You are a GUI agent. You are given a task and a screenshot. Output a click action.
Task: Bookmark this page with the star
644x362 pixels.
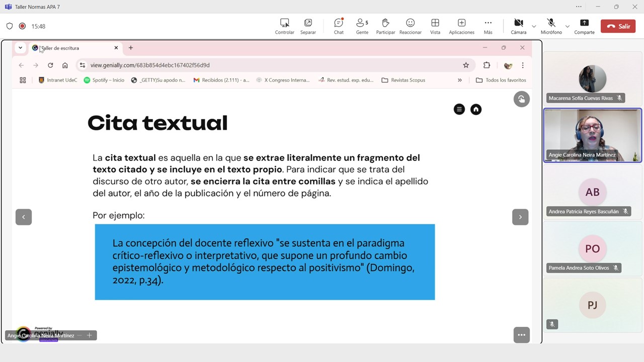click(x=466, y=65)
